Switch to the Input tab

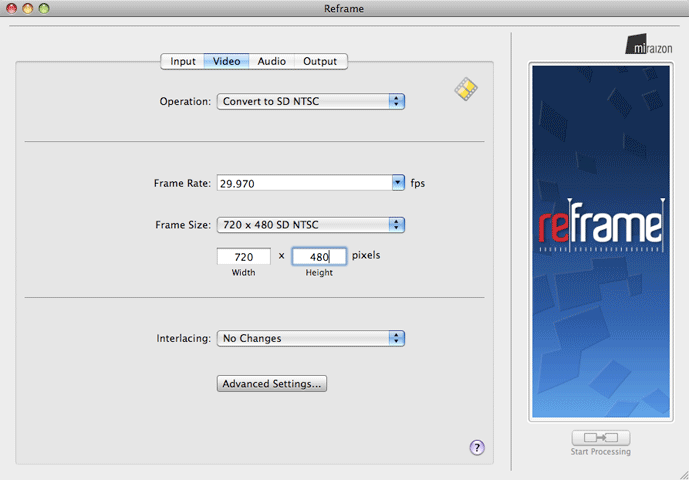point(182,61)
